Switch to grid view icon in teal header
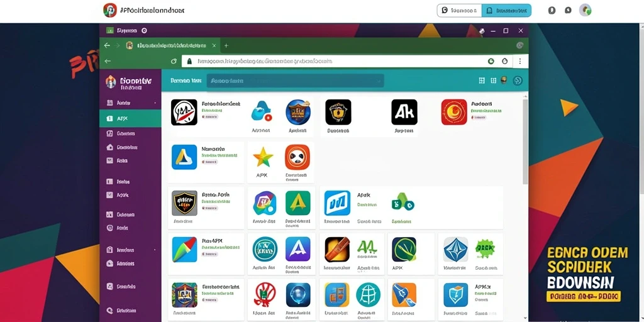The width and height of the screenshot is (644, 322). [482, 80]
